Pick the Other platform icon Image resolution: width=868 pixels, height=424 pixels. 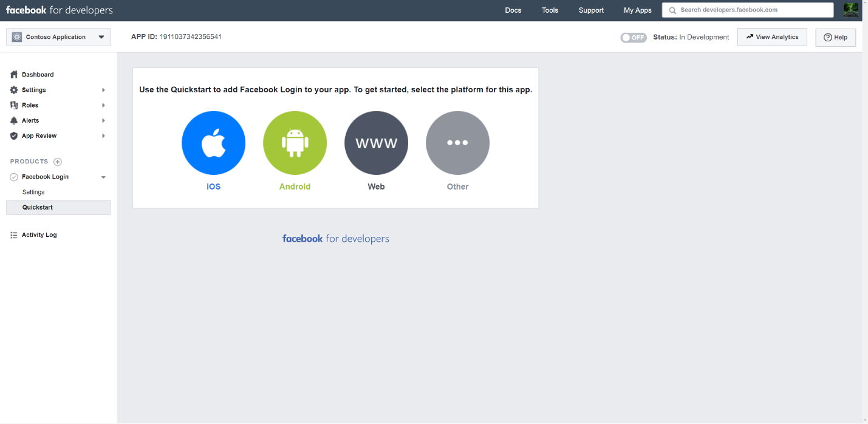[457, 143]
